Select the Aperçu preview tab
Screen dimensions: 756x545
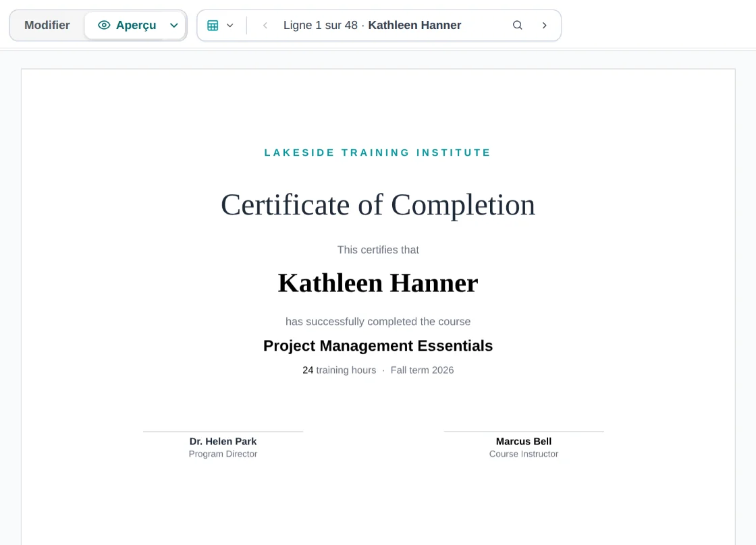pos(127,25)
